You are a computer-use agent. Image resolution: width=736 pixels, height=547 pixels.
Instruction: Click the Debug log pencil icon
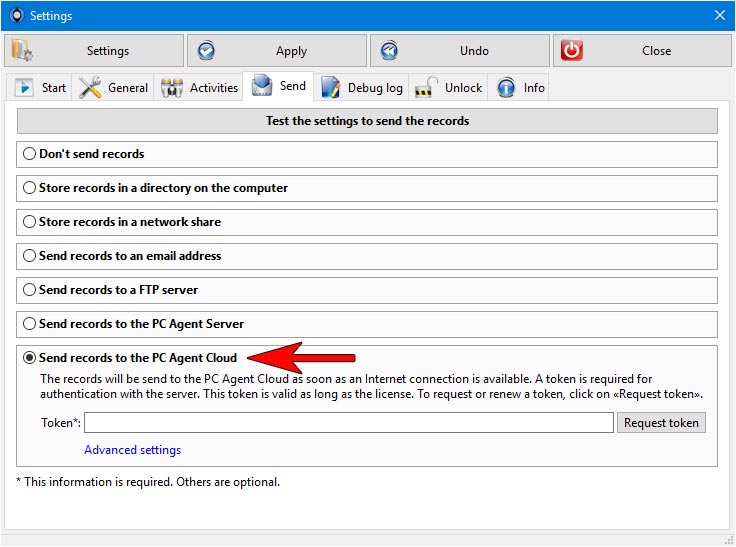coord(331,87)
